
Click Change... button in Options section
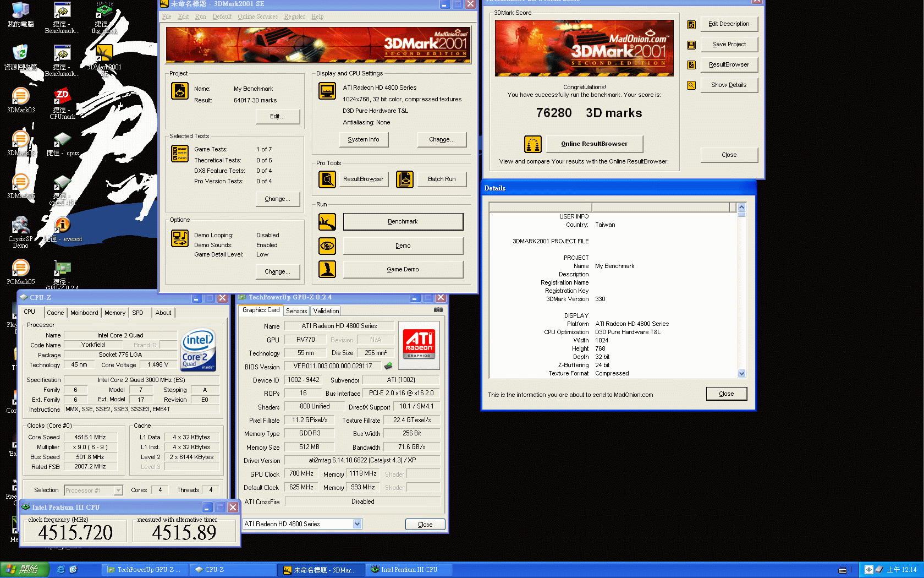278,272
